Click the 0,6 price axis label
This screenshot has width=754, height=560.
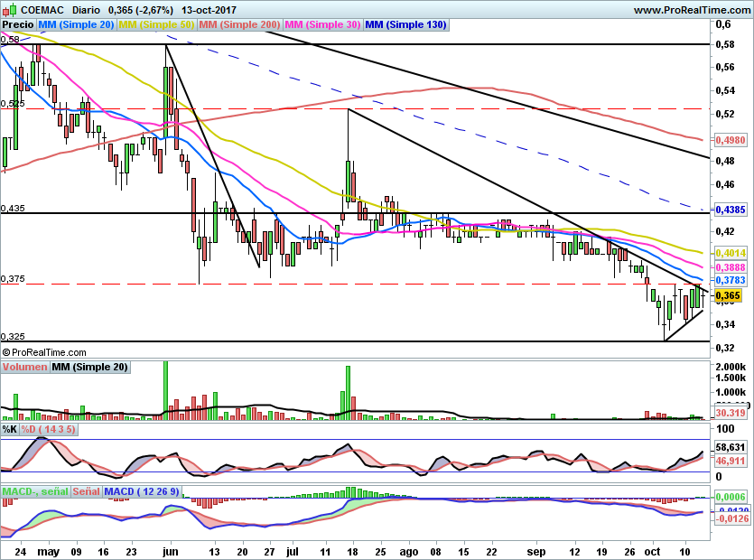[722, 24]
